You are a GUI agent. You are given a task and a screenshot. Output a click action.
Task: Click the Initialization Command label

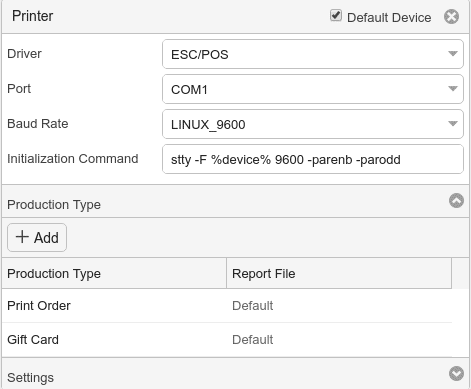(x=73, y=159)
